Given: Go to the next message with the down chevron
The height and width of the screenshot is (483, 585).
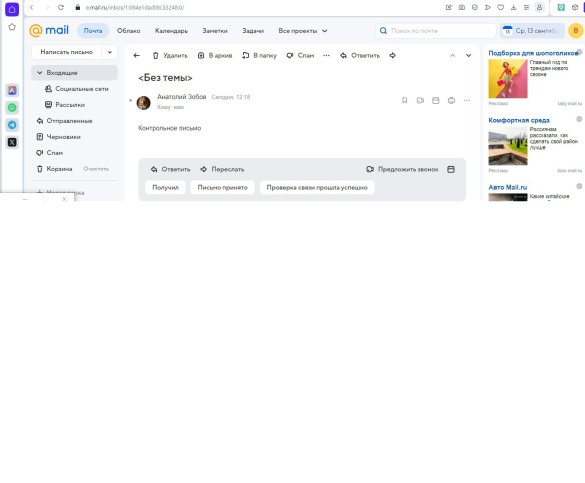Looking at the screenshot, I should (469, 56).
